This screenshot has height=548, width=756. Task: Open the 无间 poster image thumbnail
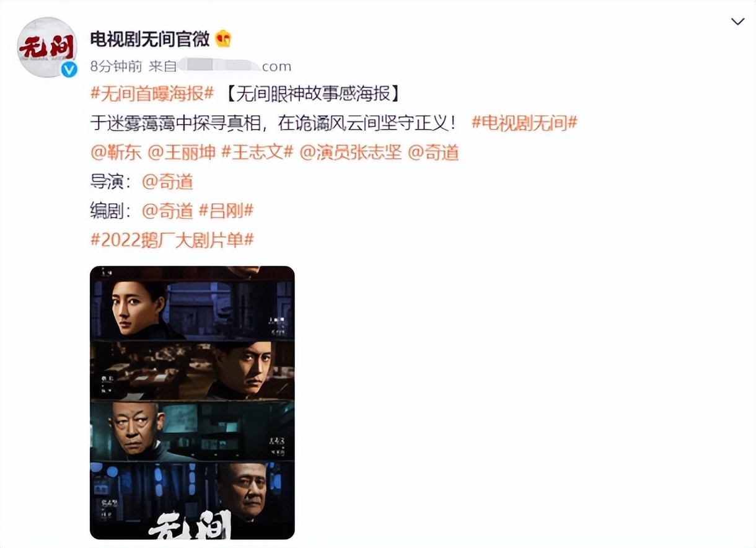click(192, 402)
